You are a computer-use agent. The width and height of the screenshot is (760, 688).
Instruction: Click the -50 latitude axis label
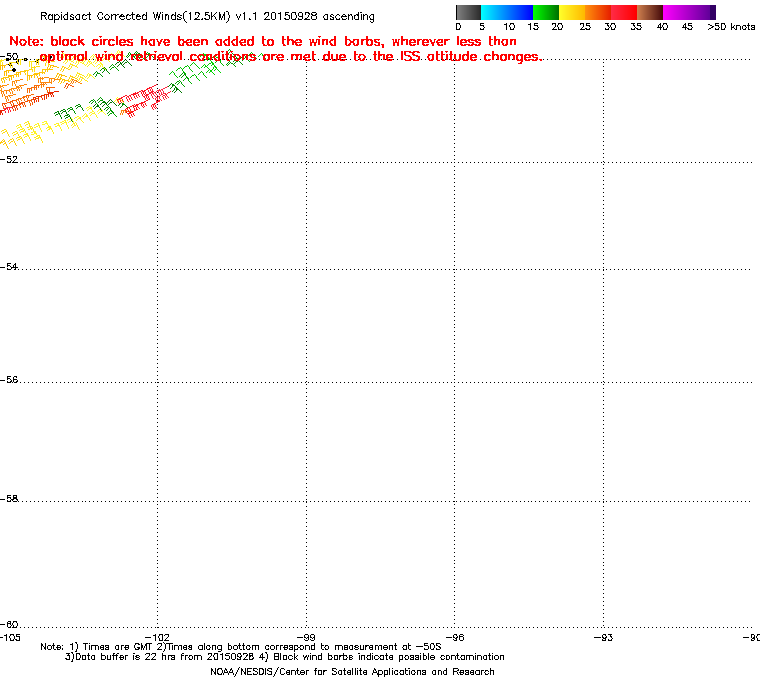tap(9, 57)
